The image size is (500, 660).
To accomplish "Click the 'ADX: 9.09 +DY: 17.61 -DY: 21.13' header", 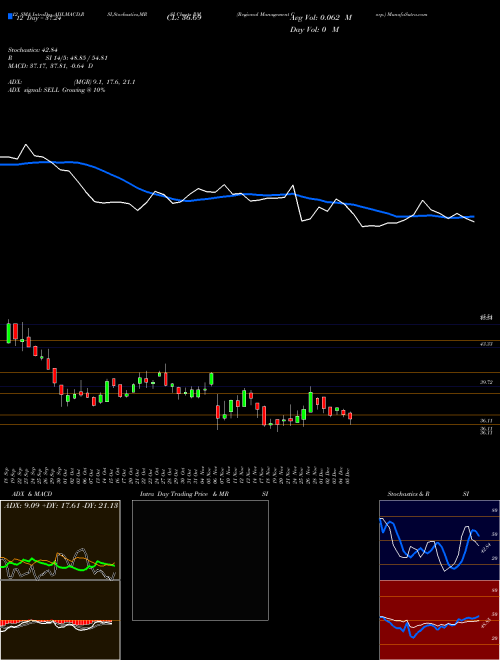I will (61, 506).
